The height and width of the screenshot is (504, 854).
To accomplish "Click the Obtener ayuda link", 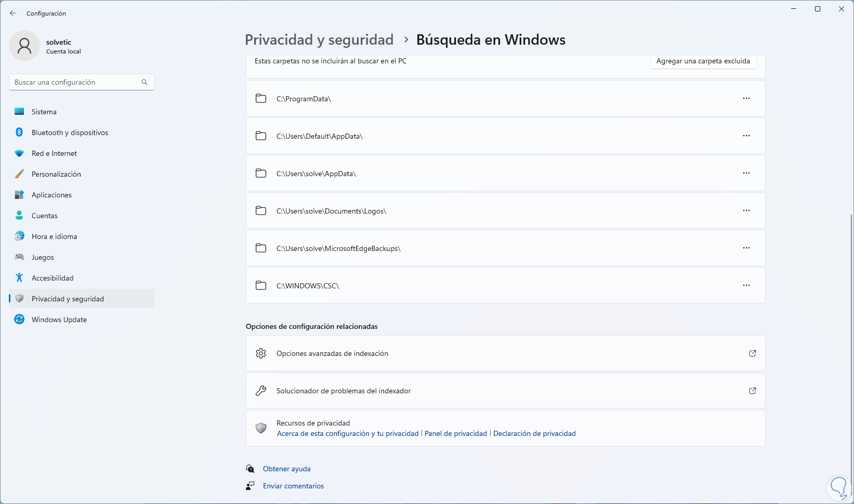I will (x=286, y=469).
